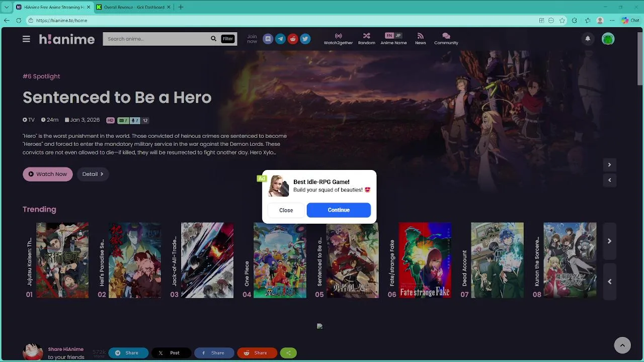
Task: Open the Reddit join link
Action: click(x=293, y=39)
